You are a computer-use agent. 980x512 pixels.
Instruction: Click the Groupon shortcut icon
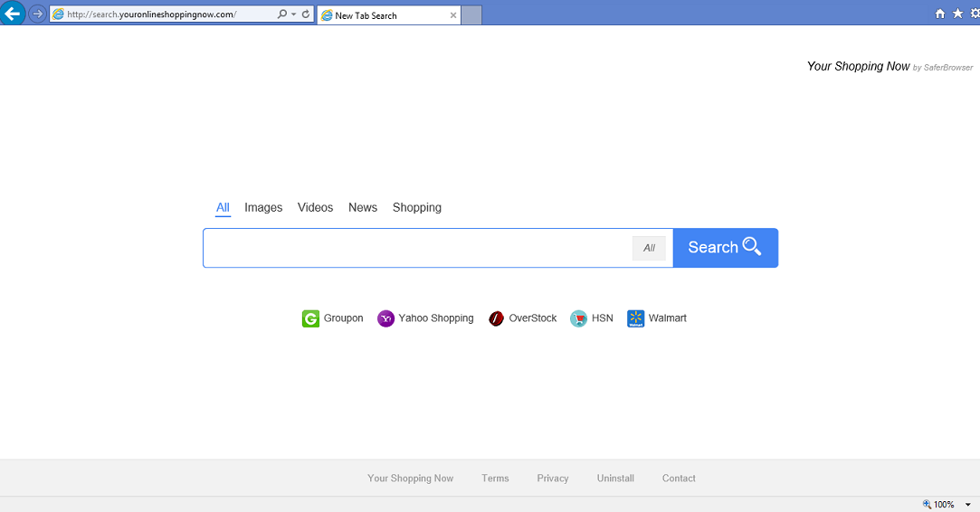tap(310, 318)
